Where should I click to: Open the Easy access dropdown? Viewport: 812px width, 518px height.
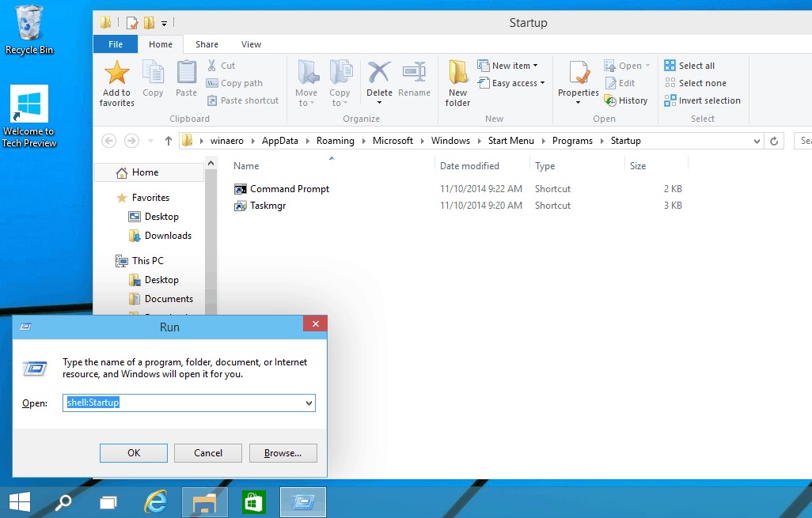pyautogui.click(x=510, y=83)
